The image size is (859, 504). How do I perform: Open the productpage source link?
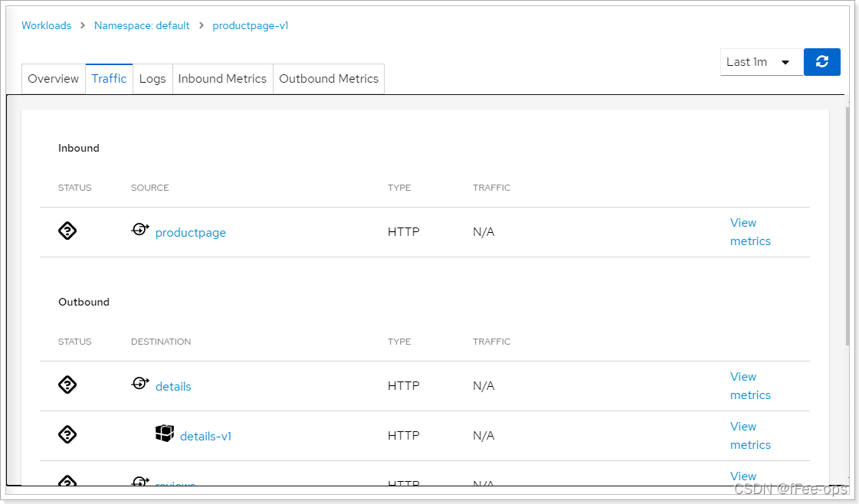(x=191, y=233)
